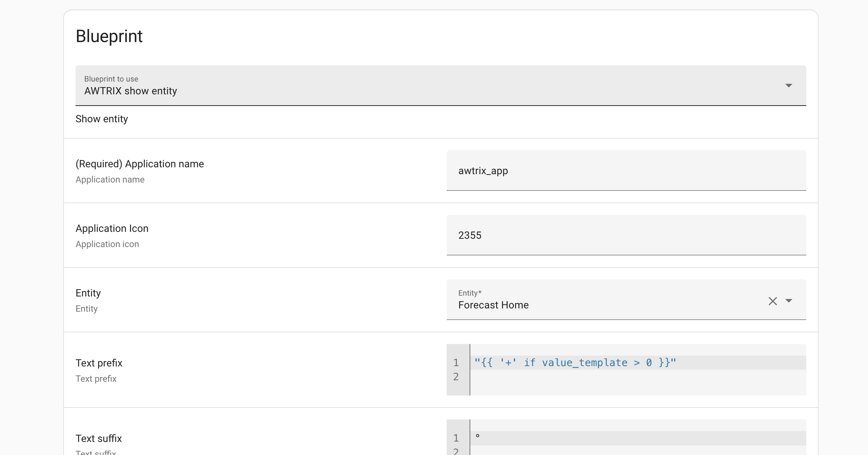This screenshot has height=455, width=868.
Task: Click the (Required) Application name label
Action: coord(139,164)
